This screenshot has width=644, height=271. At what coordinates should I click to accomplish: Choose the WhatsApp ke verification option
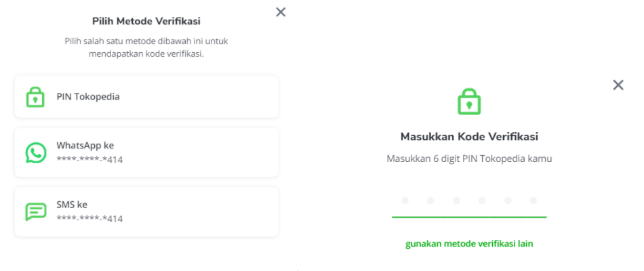(x=146, y=152)
